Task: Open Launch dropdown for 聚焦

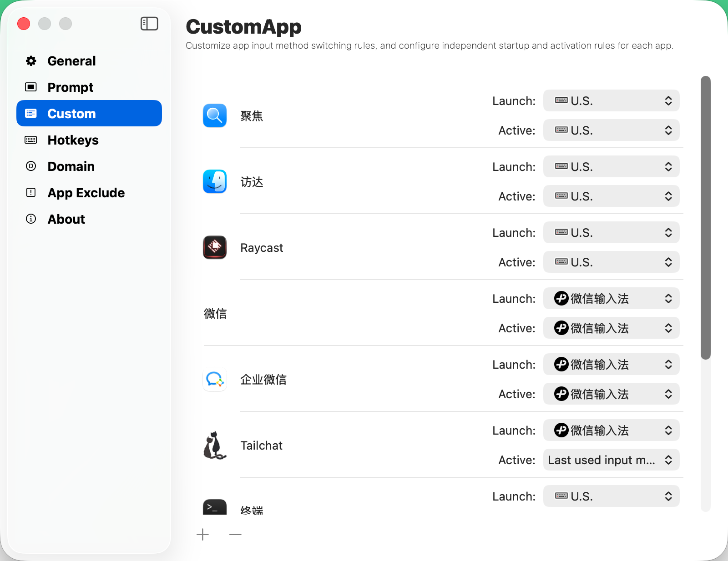Action: [612, 100]
